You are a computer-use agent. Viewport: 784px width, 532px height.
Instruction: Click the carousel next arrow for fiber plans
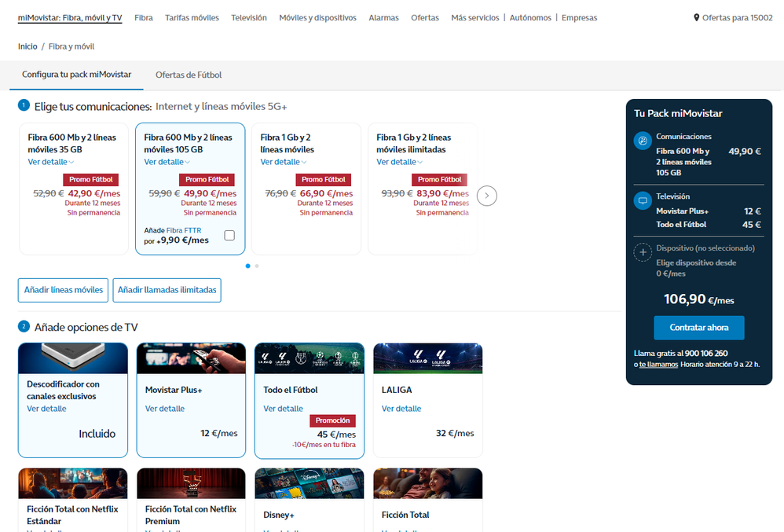[487, 196]
